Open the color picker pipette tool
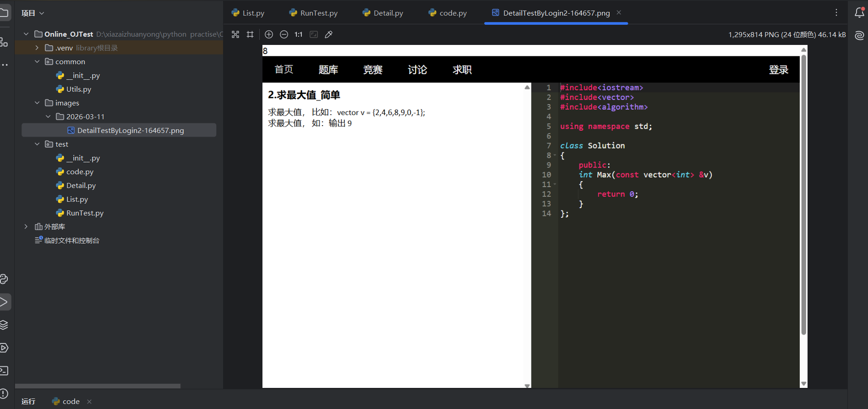Viewport: 868px width, 409px height. pos(329,34)
